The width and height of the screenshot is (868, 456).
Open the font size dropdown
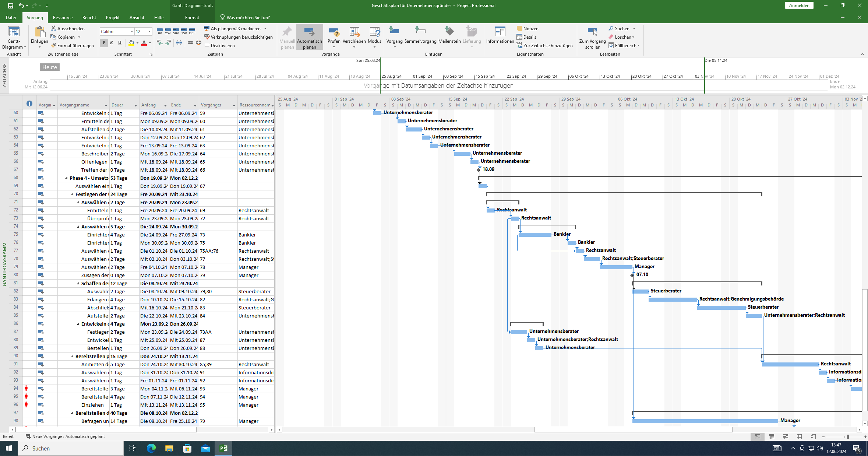click(x=149, y=32)
